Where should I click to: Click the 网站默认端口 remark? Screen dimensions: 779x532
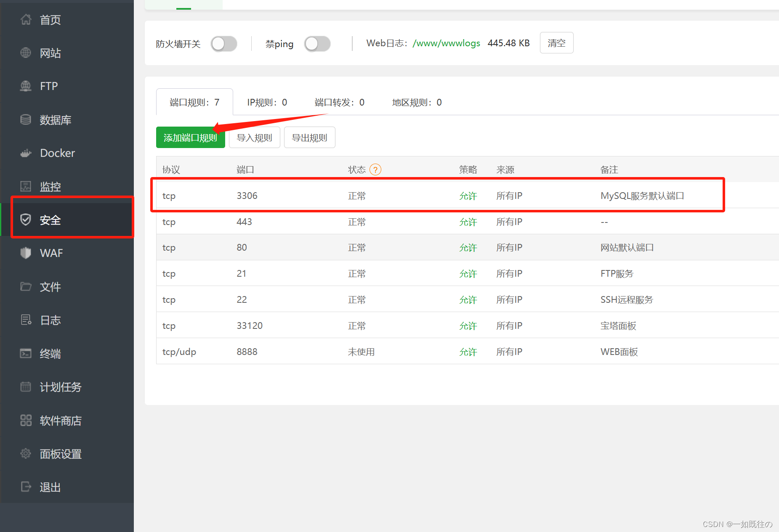(627, 247)
